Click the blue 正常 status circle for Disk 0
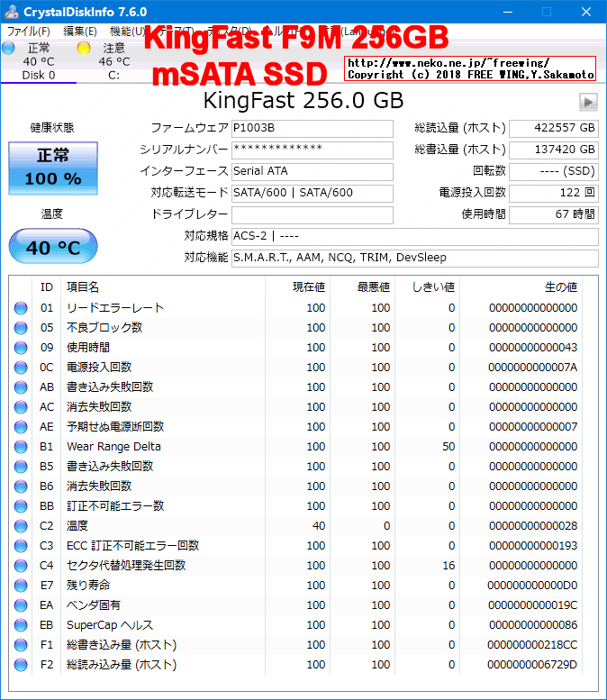This screenshot has width=607, height=700. coord(8,48)
